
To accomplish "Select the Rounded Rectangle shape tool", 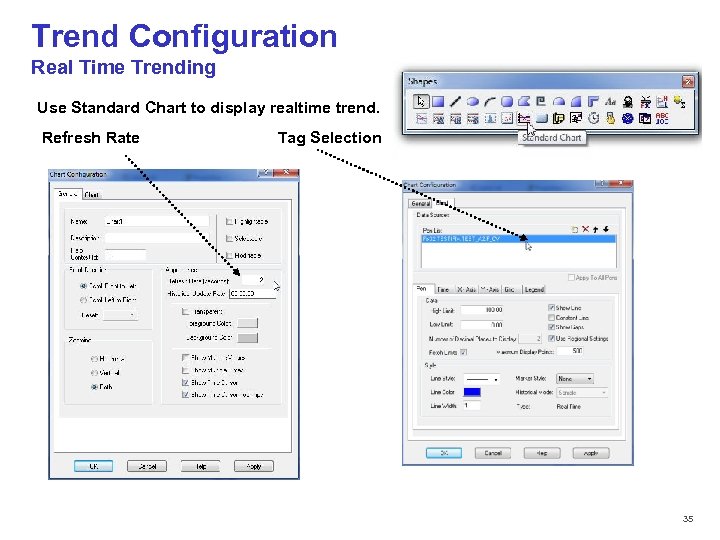I will (x=507, y=101).
